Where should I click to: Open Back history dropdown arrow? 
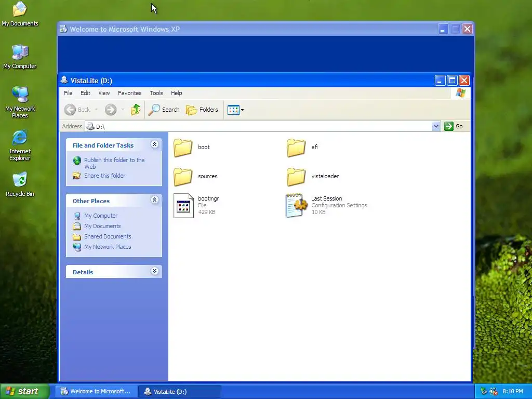pos(96,110)
